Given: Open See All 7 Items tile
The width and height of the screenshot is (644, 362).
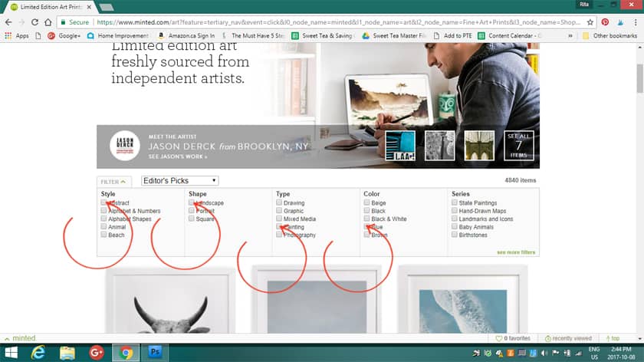Looking at the screenshot, I should point(519,146).
